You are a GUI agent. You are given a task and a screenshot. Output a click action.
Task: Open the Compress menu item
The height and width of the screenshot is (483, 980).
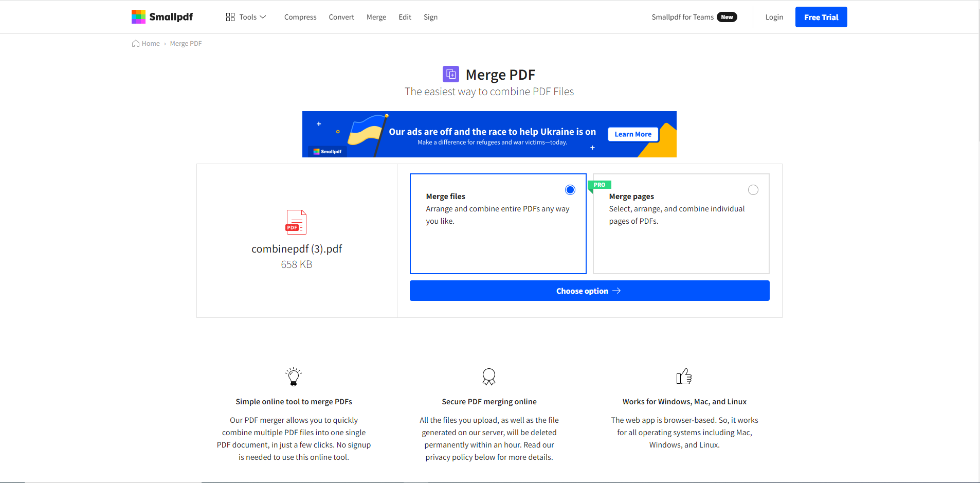tap(300, 16)
